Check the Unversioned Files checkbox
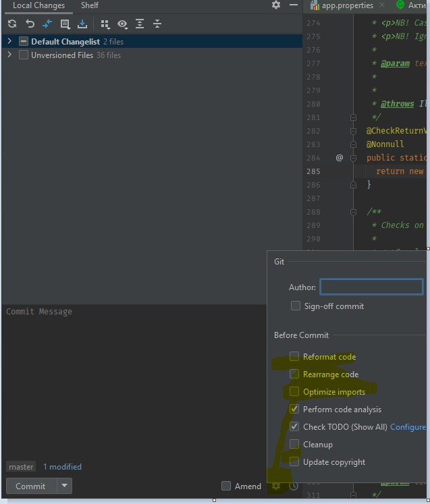430x504 pixels. pyautogui.click(x=24, y=55)
